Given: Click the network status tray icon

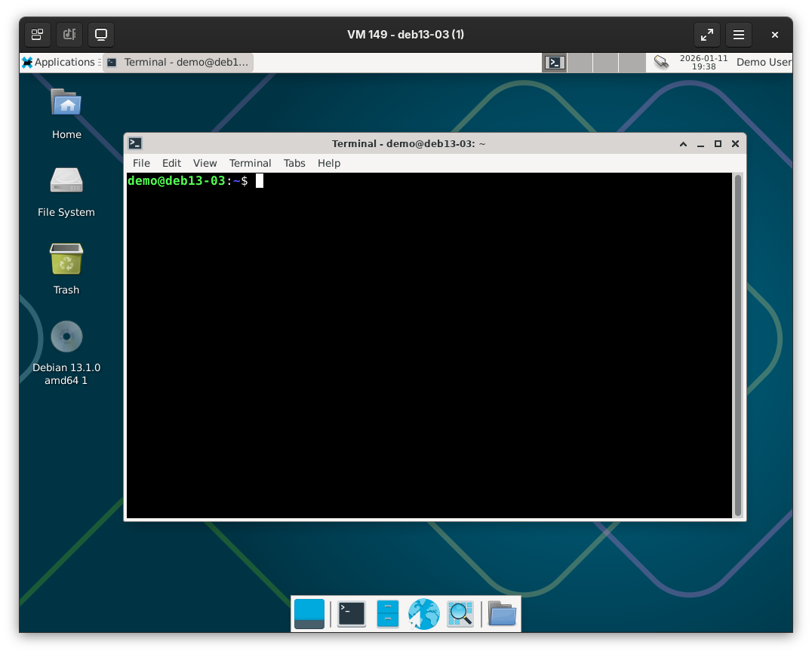Looking at the screenshot, I should (661, 62).
